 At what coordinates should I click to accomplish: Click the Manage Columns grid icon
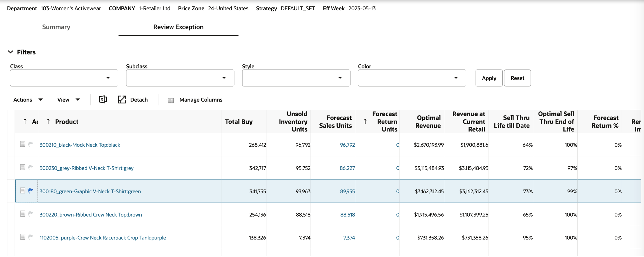click(171, 100)
